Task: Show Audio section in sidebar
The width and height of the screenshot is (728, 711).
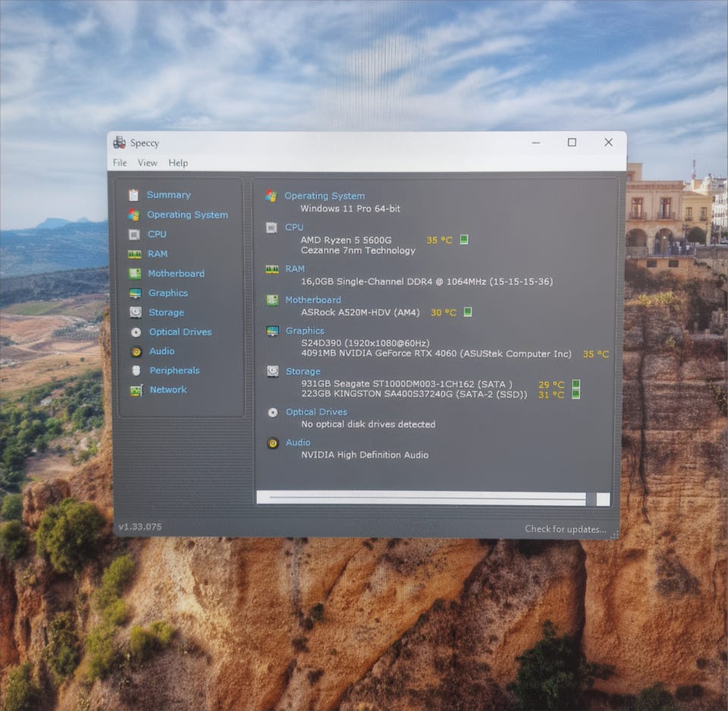Action: [162, 351]
